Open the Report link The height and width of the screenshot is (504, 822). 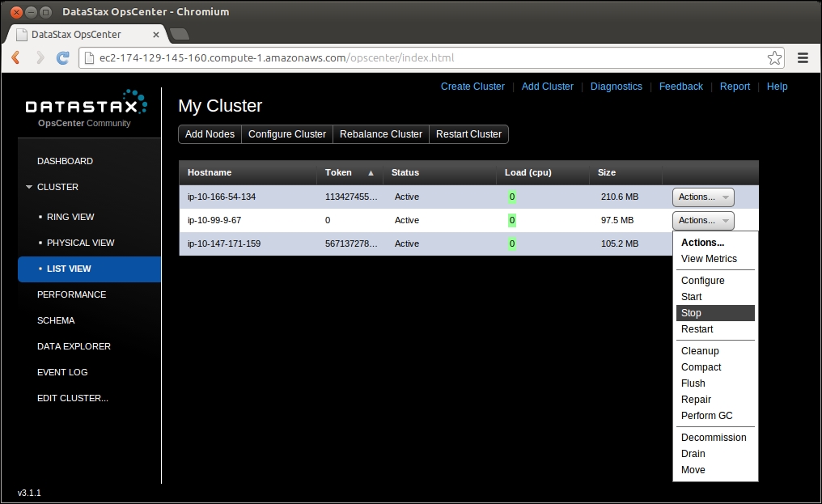735,87
